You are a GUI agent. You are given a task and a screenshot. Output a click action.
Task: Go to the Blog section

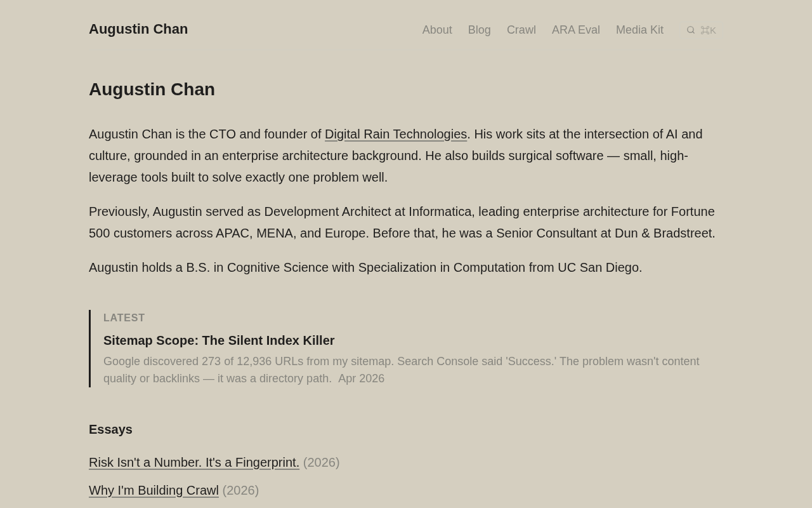479,30
